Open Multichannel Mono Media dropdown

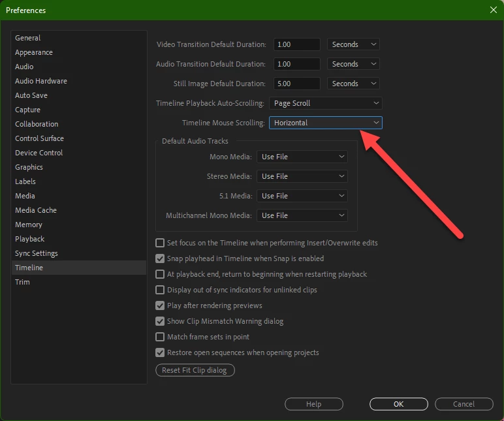302,215
